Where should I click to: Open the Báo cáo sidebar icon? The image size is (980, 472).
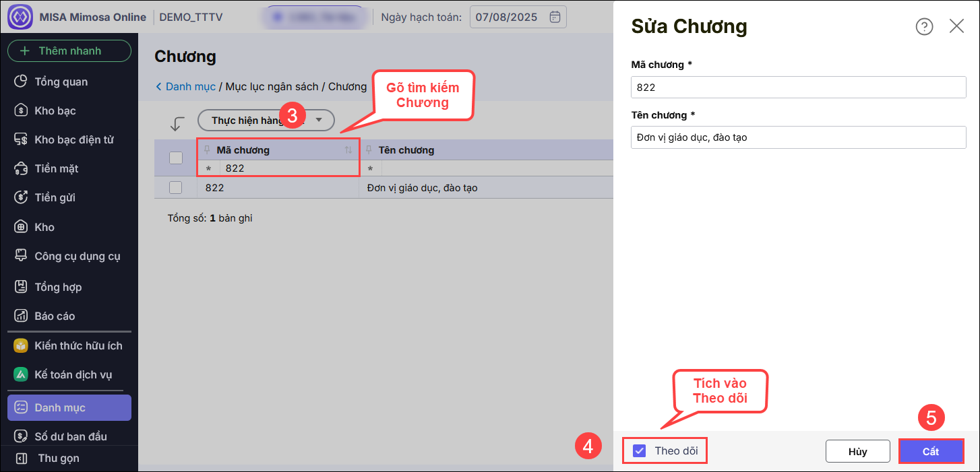[x=21, y=316]
